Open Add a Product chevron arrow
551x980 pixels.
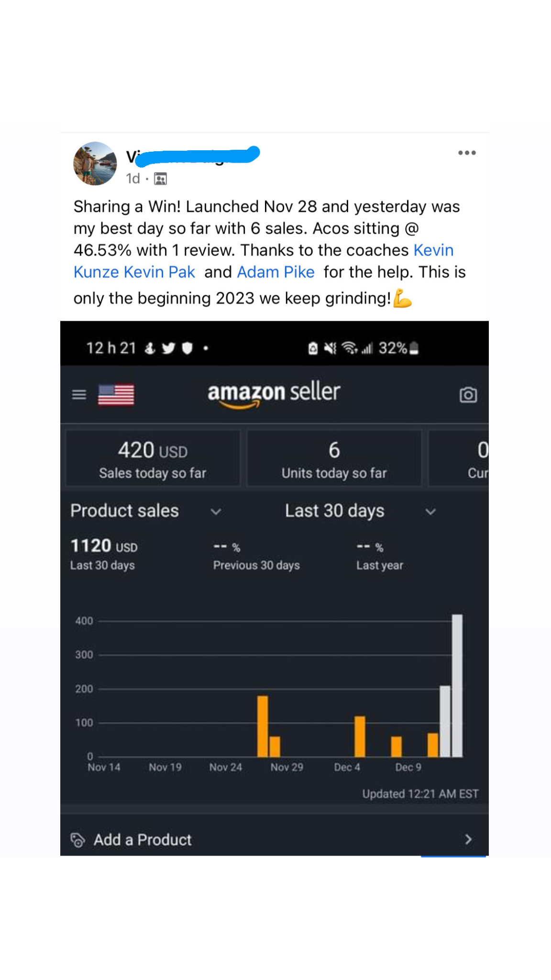click(x=468, y=839)
